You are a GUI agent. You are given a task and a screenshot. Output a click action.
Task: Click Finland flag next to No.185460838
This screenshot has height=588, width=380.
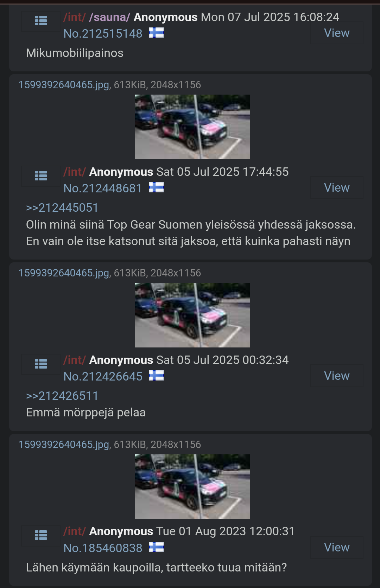pyautogui.click(x=157, y=548)
